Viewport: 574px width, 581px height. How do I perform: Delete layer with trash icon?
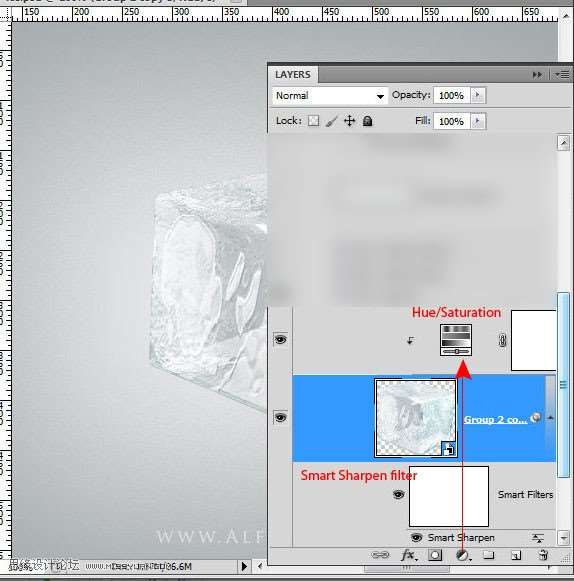(543, 555)
